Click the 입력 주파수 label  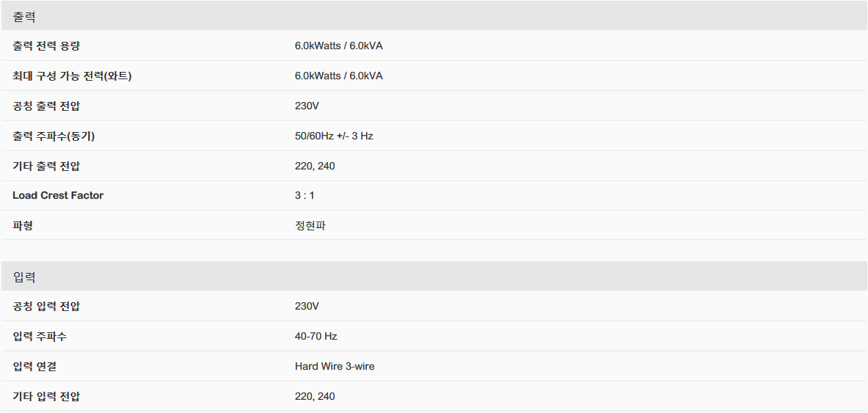coord(40,336)
